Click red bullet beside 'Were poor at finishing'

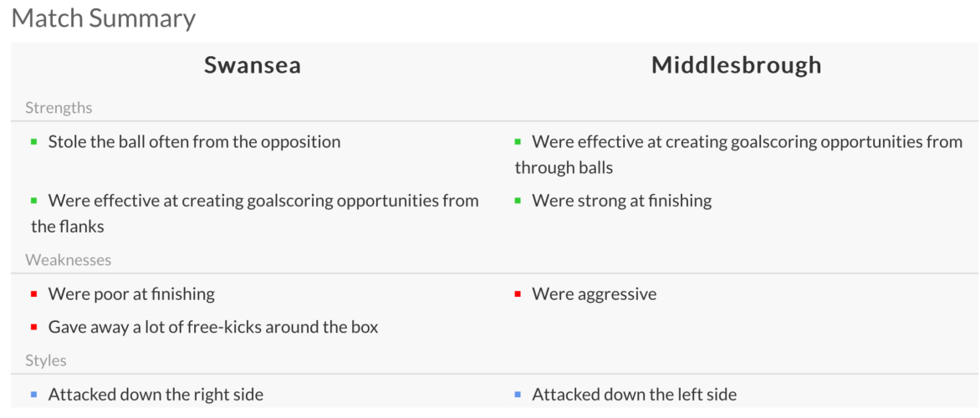click(34, 294)
